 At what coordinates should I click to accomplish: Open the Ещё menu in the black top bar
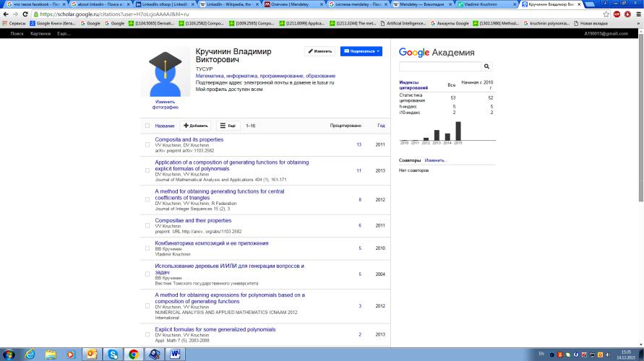[64, 34]
